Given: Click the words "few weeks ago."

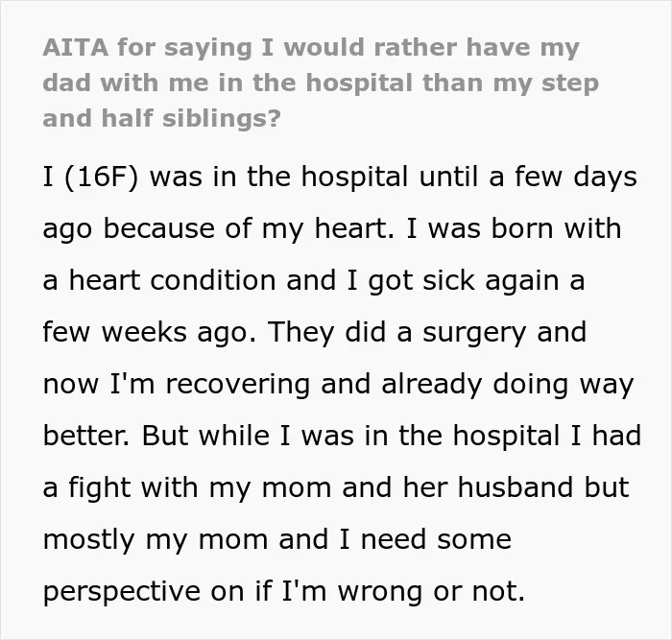Looking at the screenshot, I should pyautogui.click(x=150, y=333).
